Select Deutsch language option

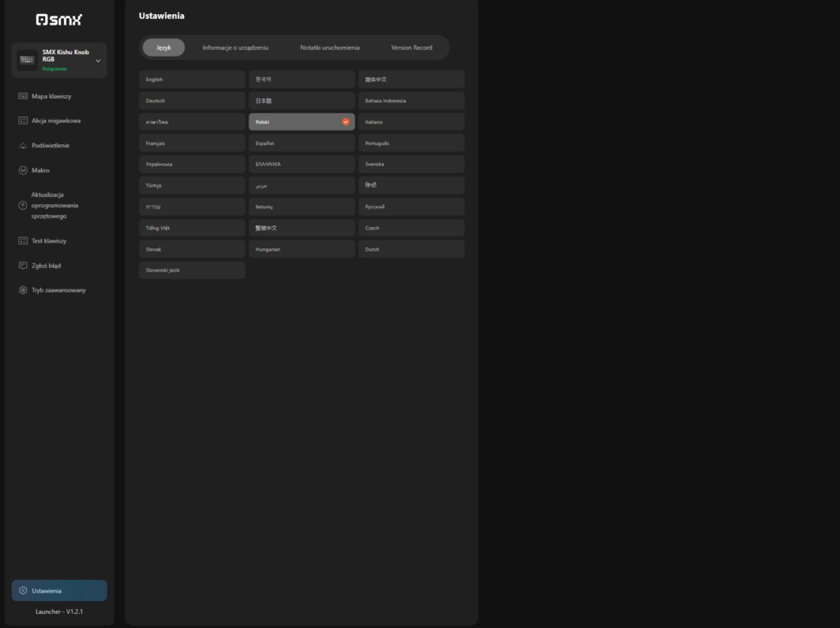pyautogui.click(x=192, y=101)
